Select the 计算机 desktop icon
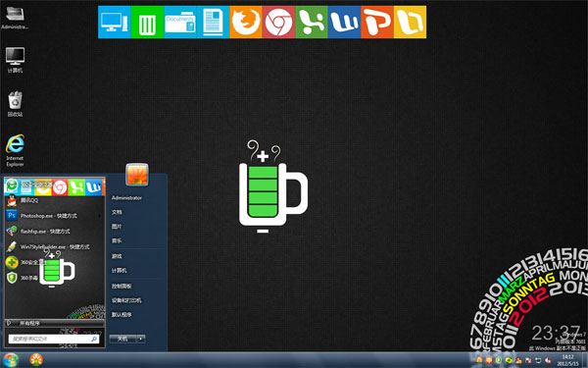 [15, 60]
